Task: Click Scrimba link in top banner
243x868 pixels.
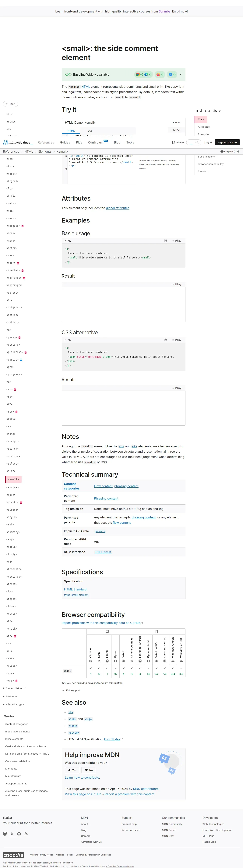Action: point(165,12)
